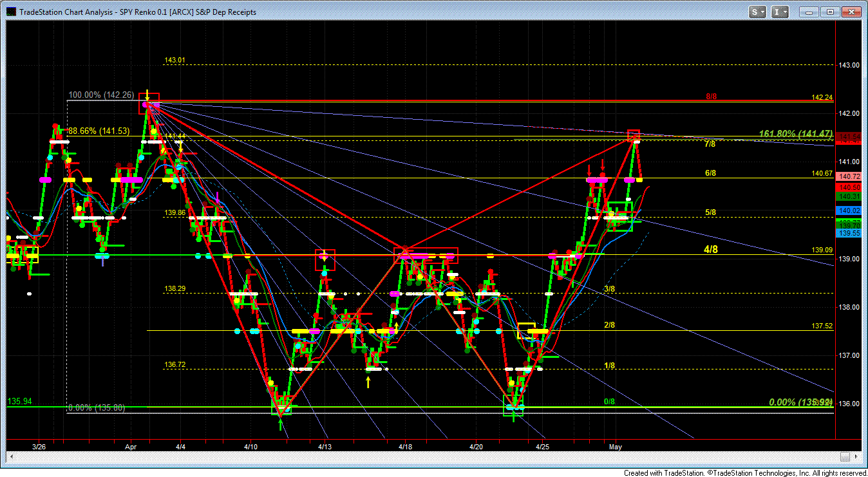Image resolution: width=868 pixels, height=477 pixels.
Task: Click the TradeStation Chart Analysis window icon
Action: click(x=10, y=12)
